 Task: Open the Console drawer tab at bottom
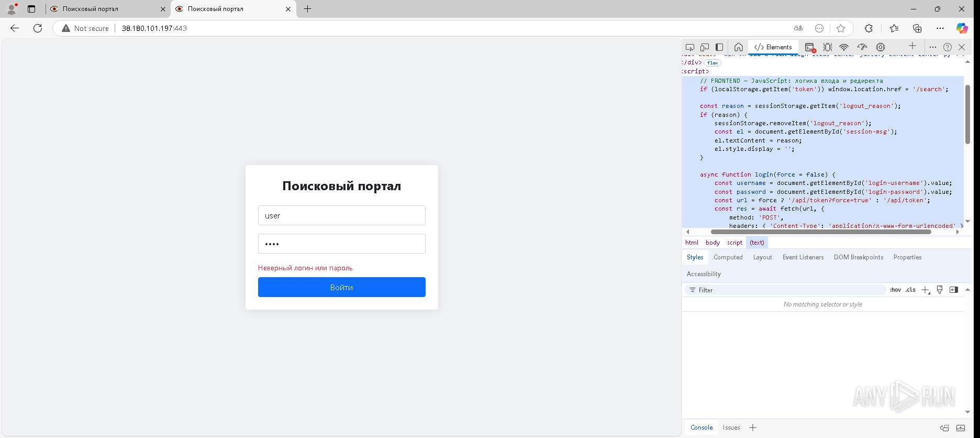(x=701, y=428)
